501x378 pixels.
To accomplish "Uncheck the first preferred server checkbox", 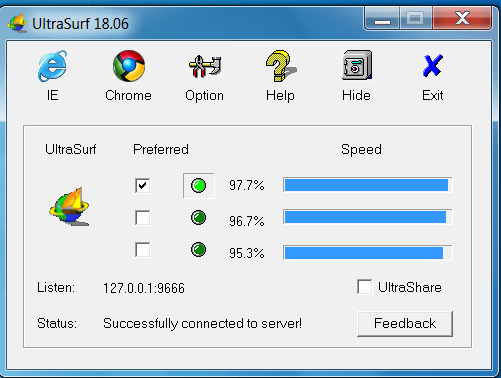I will pyautogui.click(x=143, y=185).
